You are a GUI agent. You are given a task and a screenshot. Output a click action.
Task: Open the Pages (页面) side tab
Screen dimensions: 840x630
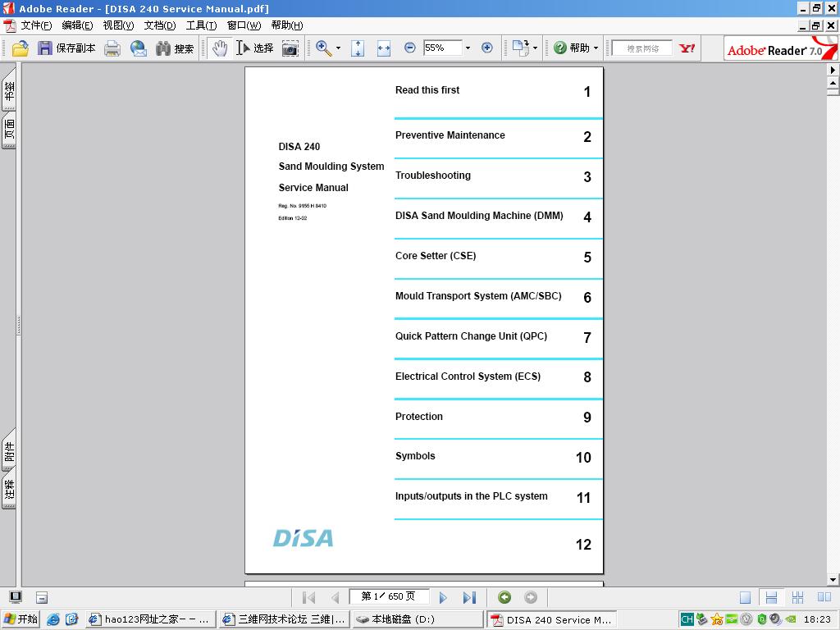pos(9,129)
